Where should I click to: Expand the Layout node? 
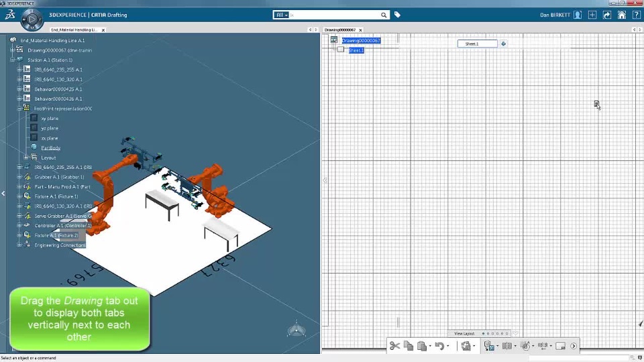pyautogui.click(x=26, y=157)
